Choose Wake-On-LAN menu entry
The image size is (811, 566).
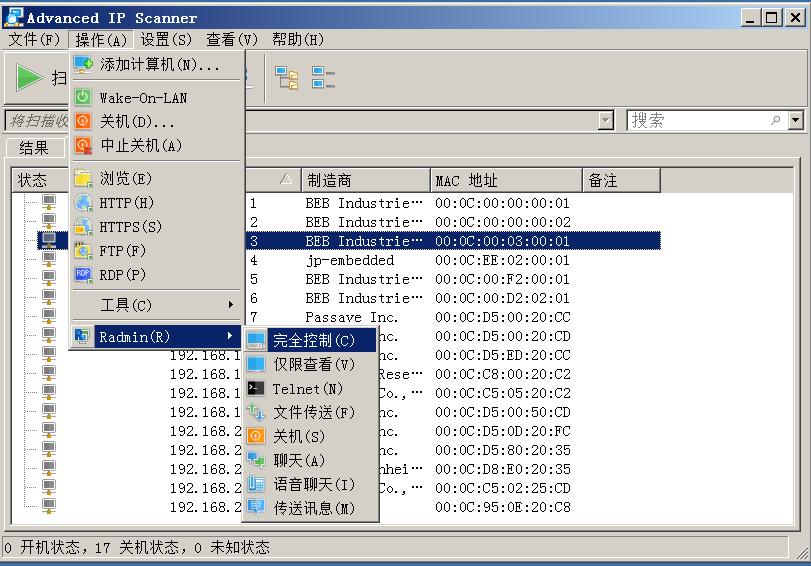point(155,97)
